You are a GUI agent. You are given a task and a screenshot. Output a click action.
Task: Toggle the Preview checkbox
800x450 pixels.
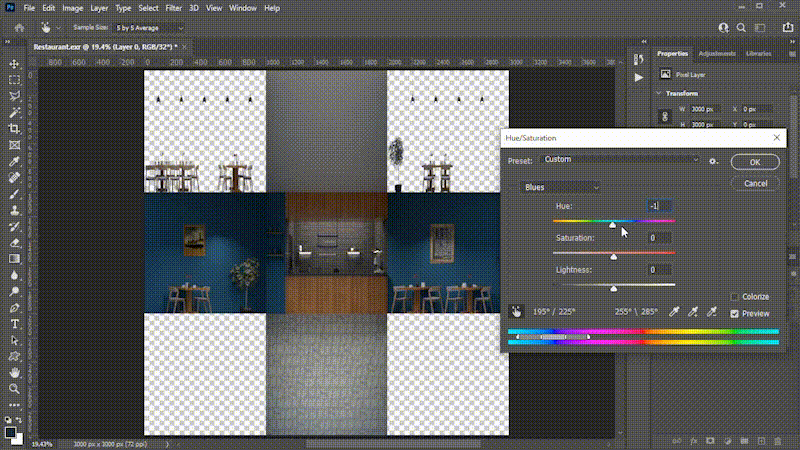[735, 313]
